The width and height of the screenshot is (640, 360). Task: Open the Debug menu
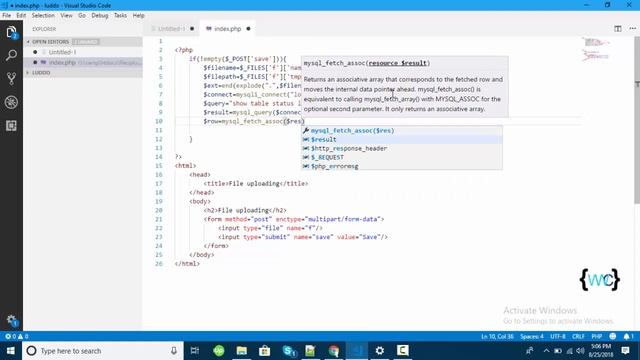point(100,16)
